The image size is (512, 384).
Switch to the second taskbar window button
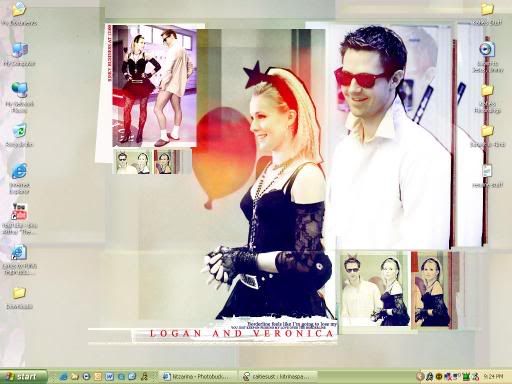pyautogui.click(x=278, y=377)
